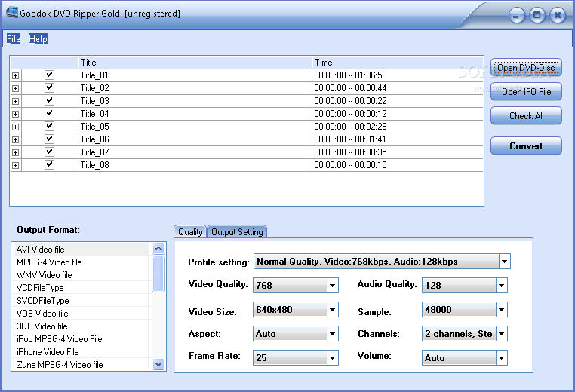
Task: Open the Help menu
Action: tap(38, 39)
